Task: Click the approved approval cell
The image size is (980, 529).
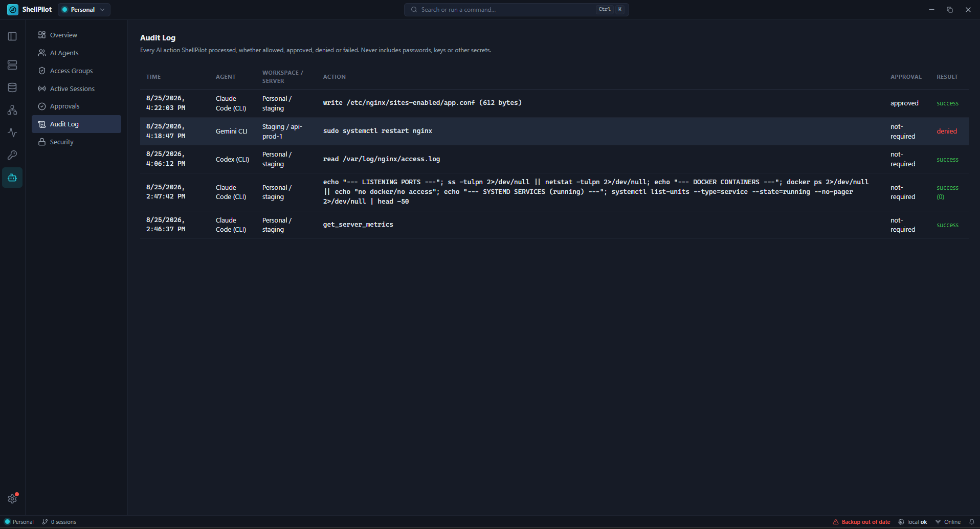Action: (904, 103)
